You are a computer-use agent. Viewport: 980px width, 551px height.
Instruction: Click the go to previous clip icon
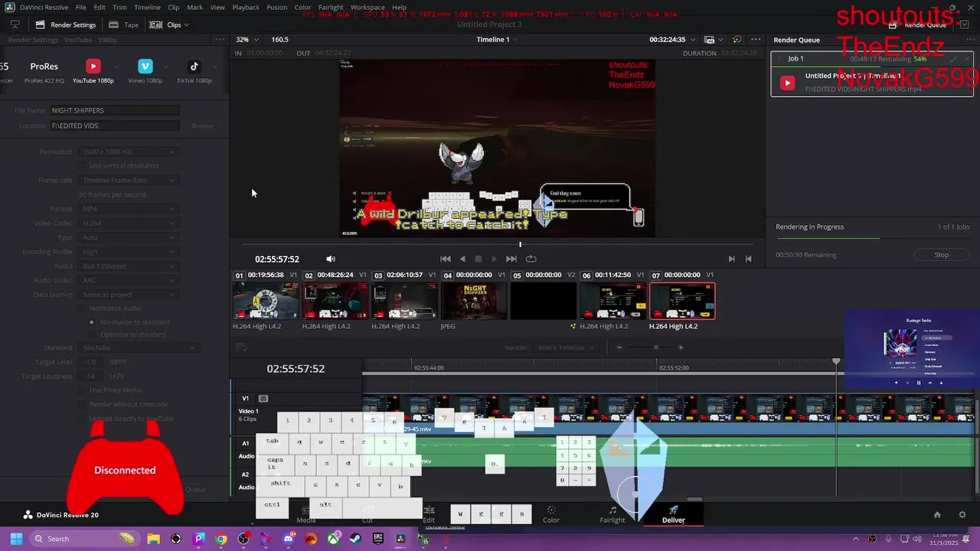(748, 259)
